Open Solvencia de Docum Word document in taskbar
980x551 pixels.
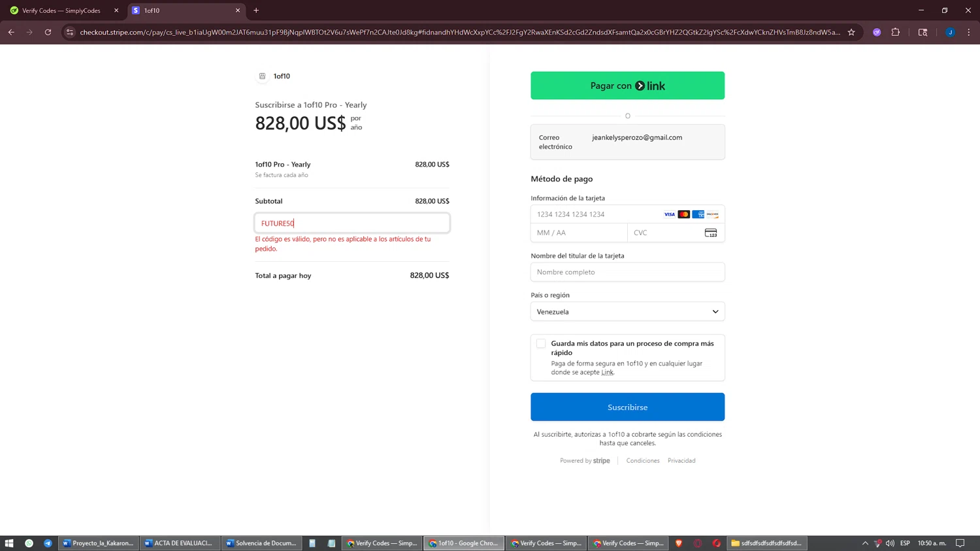[x=262, y=543]
